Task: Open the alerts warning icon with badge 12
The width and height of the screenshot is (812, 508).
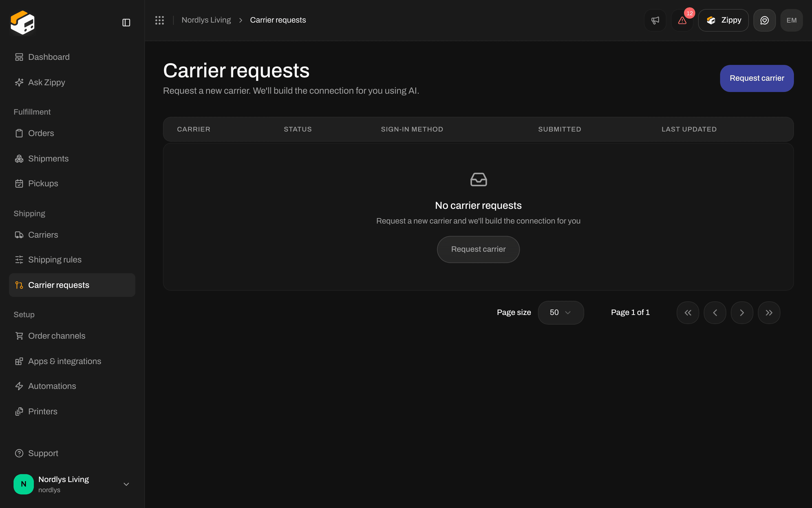Action: [x=682, y=20]
